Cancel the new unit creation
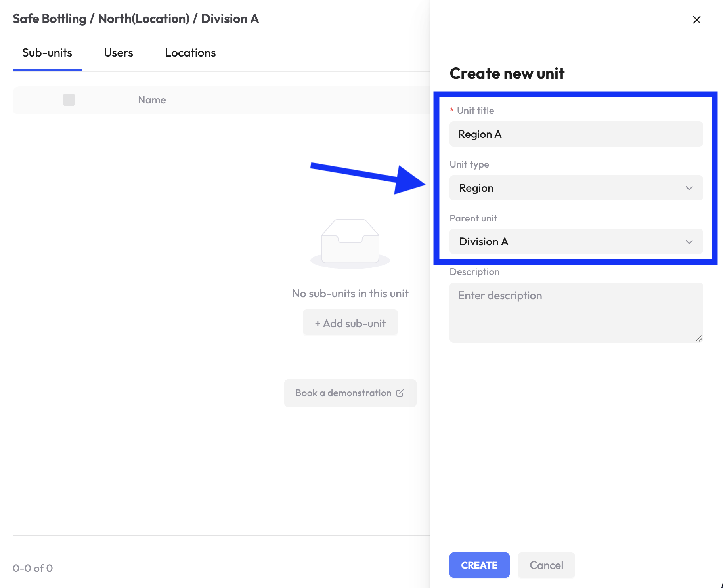The image size is (723, 588). pyautogui.click(x=546, y=565)
